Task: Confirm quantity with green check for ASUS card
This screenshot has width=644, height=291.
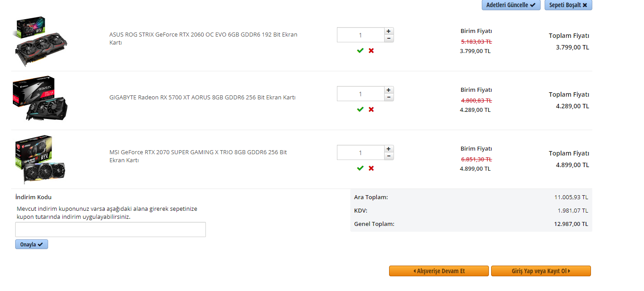Action: tap(360, 51)
